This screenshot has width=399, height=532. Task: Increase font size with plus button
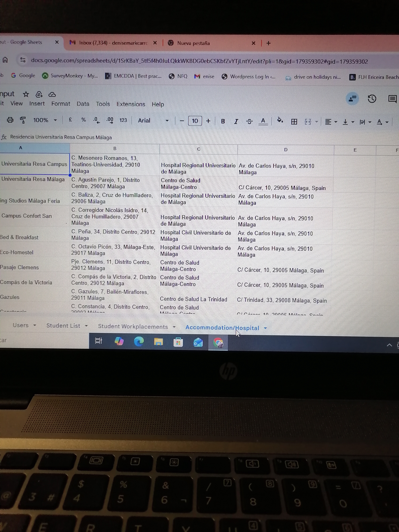(208, 121)
